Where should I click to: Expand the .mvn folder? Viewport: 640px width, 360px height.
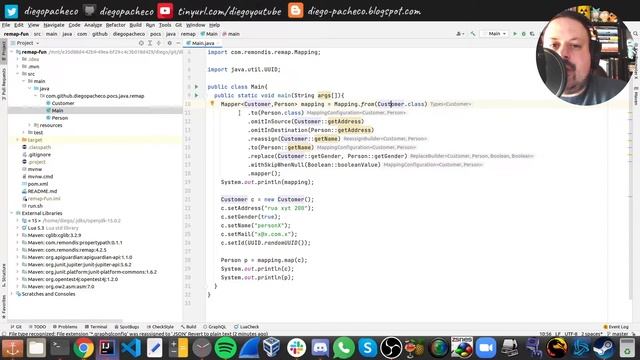(x=18, y=67)
